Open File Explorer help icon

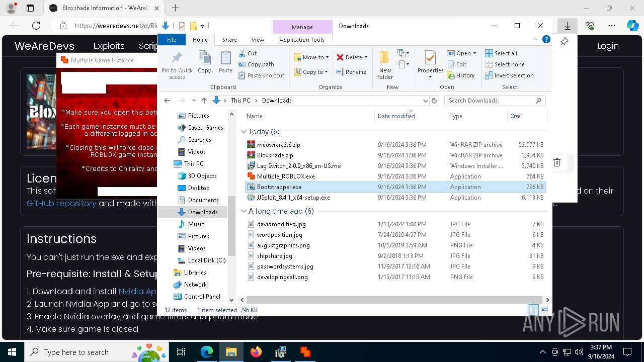tap(546, 39)
